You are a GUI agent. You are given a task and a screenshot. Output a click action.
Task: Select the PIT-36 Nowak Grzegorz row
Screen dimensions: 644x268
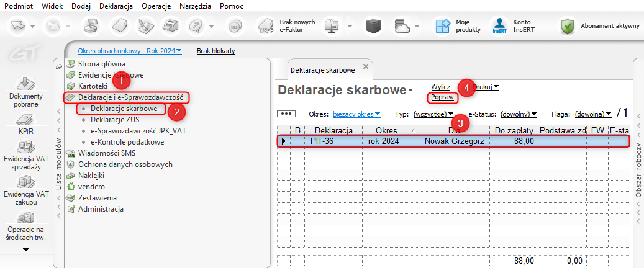click(453, 141)
